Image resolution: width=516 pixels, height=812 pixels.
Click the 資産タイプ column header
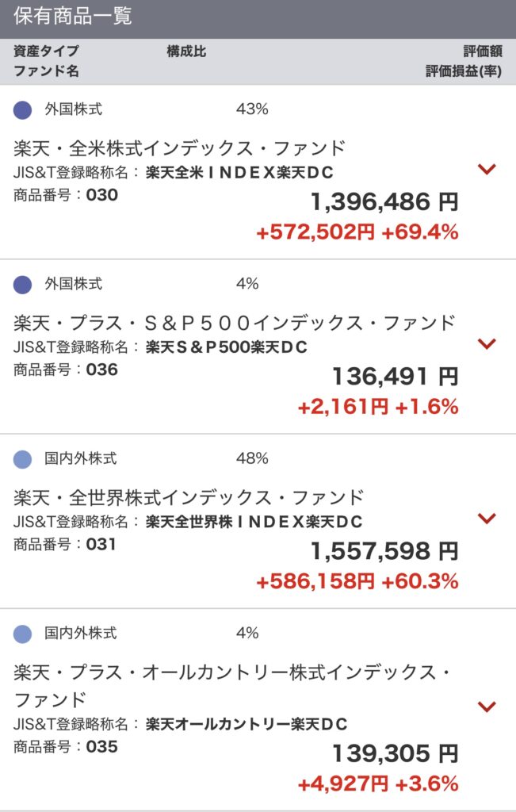46,52
